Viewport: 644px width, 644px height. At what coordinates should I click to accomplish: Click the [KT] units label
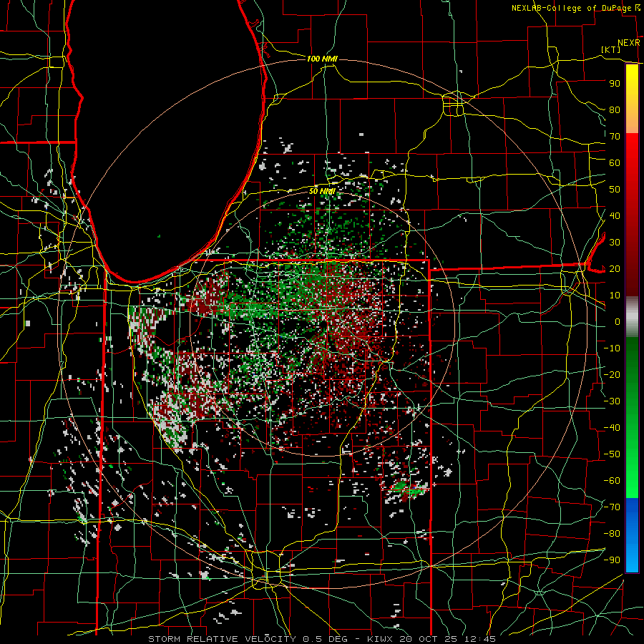pyautogui.click(x=611, y=49)
